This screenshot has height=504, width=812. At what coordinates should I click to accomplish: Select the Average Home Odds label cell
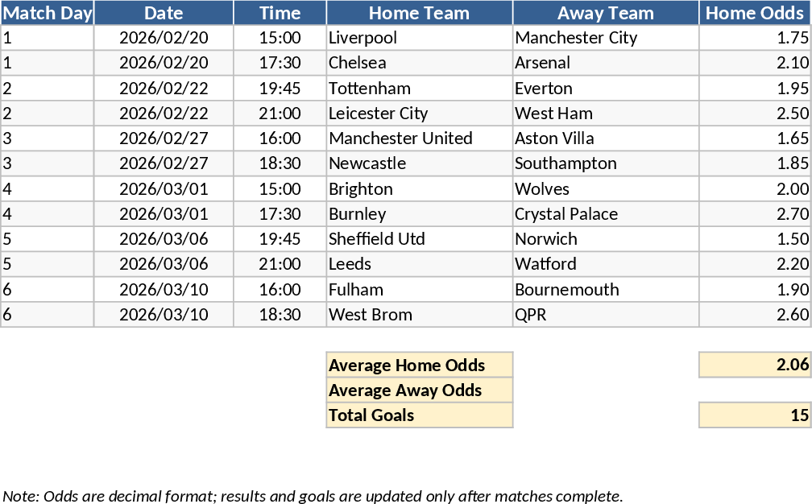point(419,366)
